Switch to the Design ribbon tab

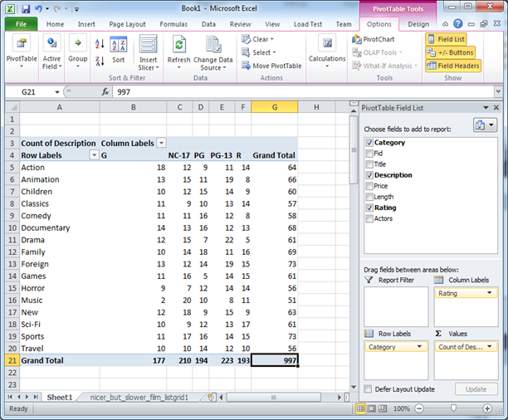tap(418, 24)
